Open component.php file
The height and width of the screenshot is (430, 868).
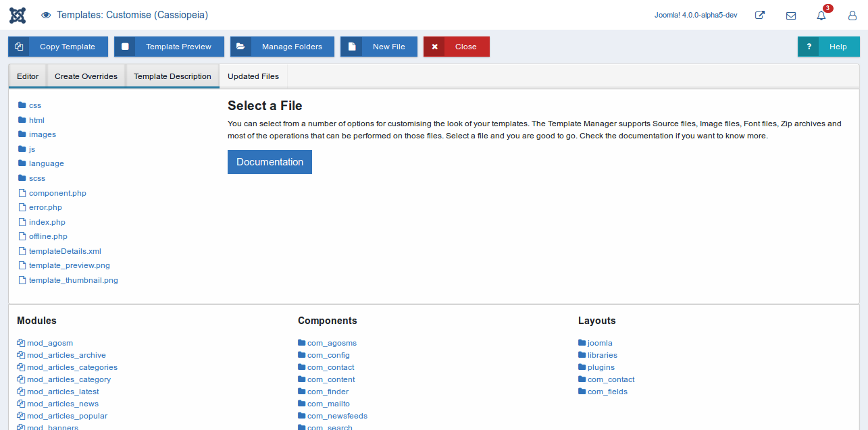tap(57, 193)
